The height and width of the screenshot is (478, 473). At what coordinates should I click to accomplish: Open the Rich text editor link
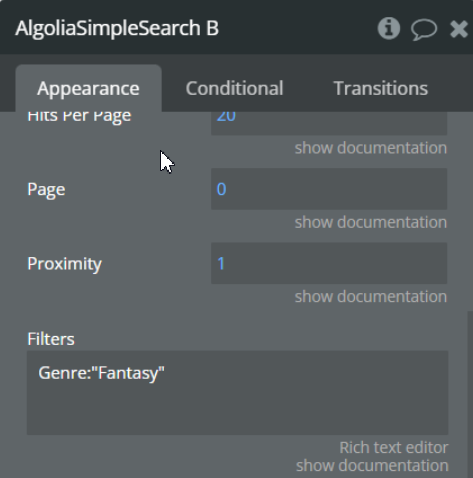(394, 448)
